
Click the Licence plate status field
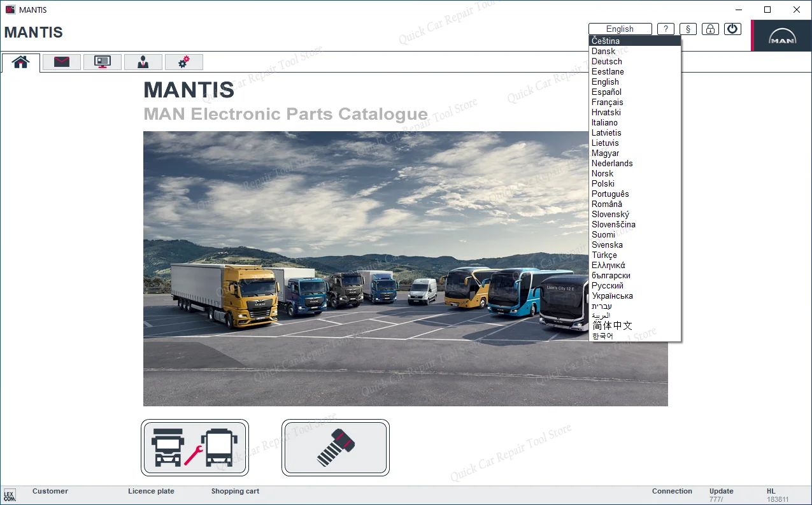[x=151, y=491]
